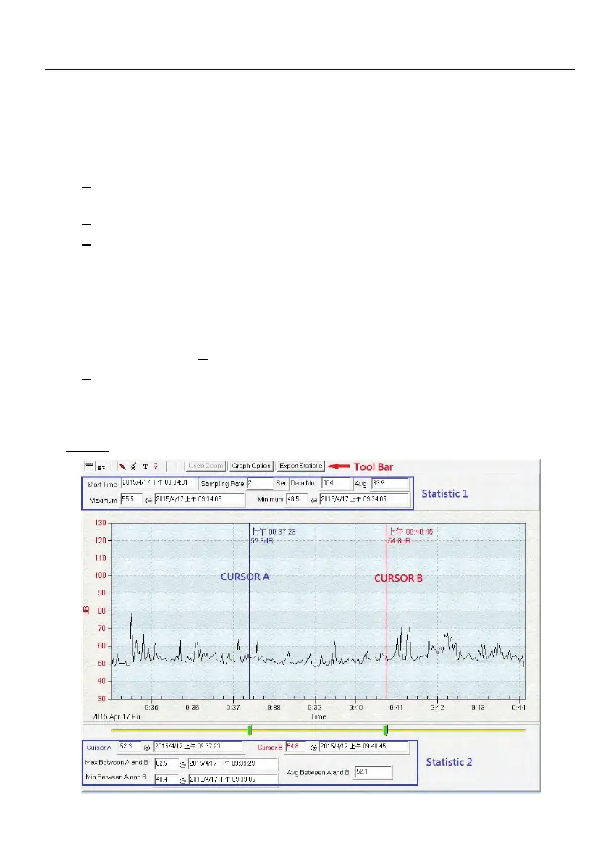616x862 pixels.
Task: Click the red Cursor B line on graph
Action: 387,610
